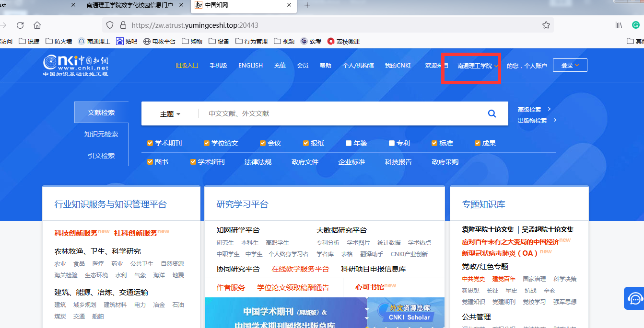
Task: Expand the 主题 search field dropdown
Action: pyautogui.click(x=170, y=114)
